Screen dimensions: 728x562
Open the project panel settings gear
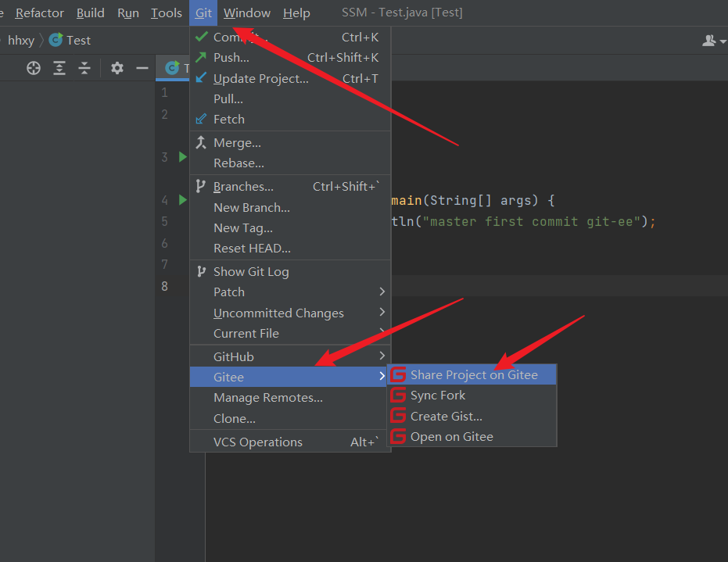pyautogui.click(x=117, y=68)
